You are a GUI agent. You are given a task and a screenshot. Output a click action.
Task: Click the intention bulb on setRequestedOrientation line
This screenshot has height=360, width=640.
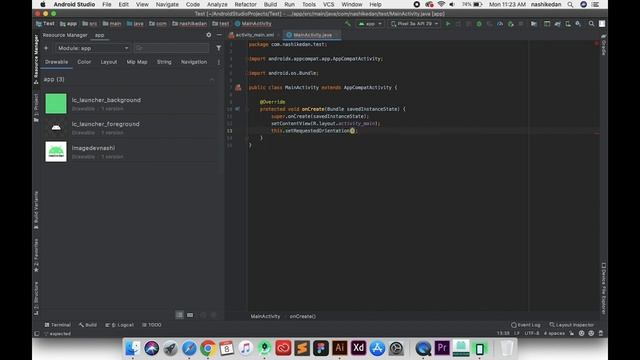[352, 131]
